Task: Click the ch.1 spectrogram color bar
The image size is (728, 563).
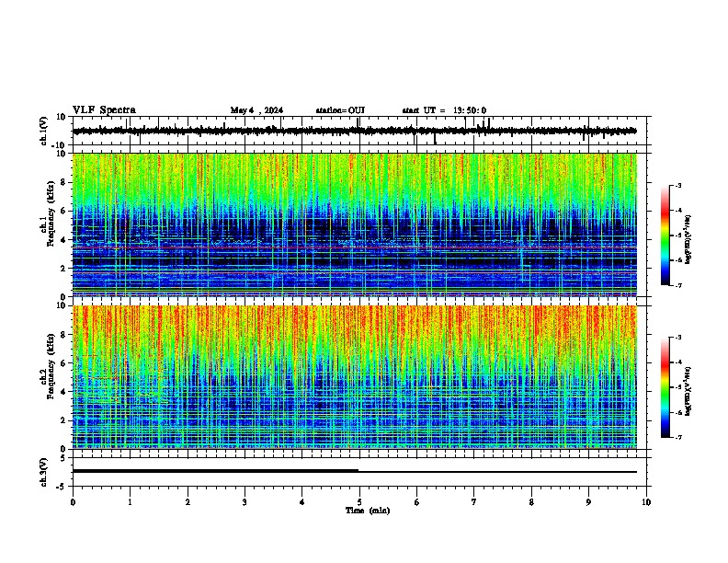Action: (665, 236)
